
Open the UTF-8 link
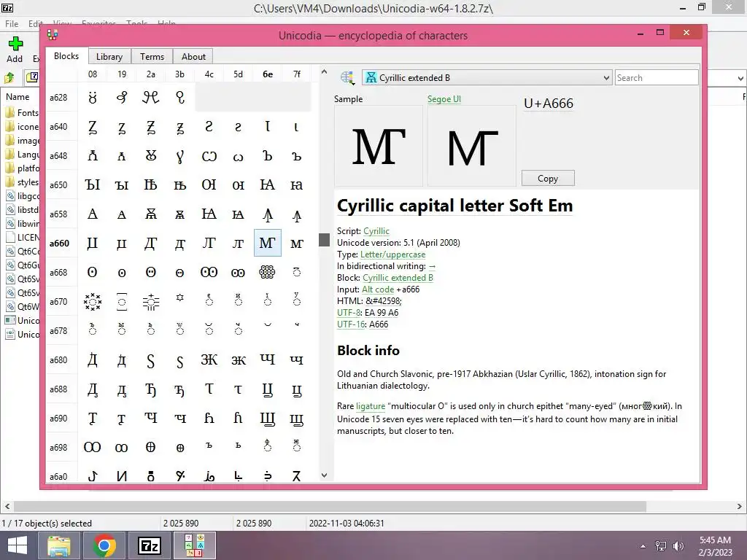click(349, 313)
